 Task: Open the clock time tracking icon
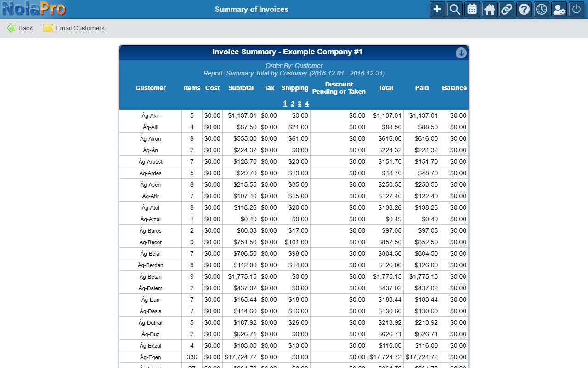coord(542,9)
